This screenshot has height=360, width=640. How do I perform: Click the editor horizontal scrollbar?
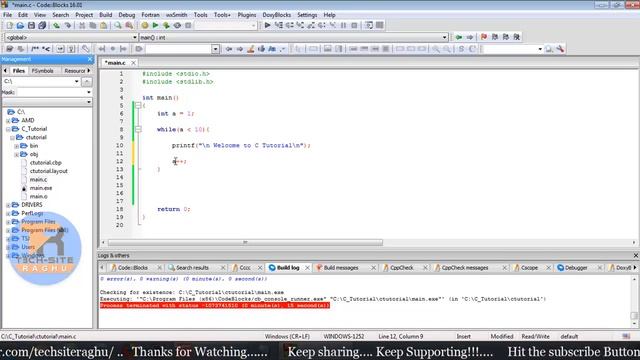245,242
